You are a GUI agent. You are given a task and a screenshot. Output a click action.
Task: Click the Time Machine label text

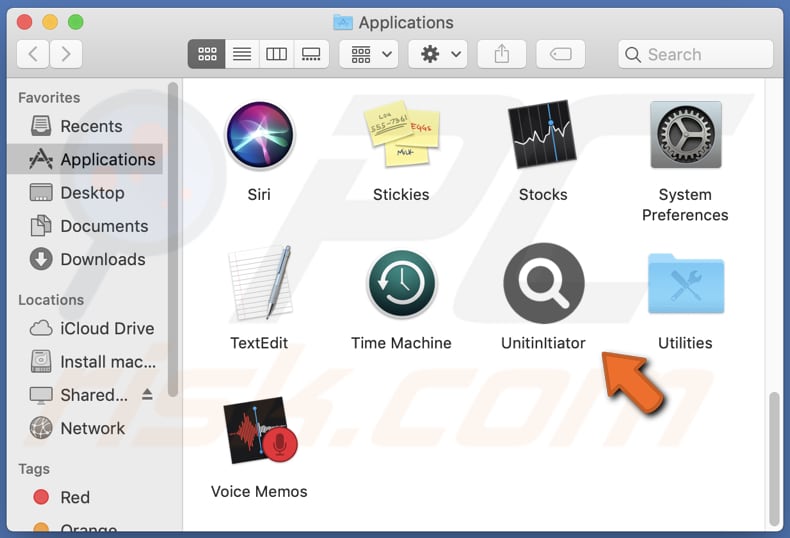(x=401, y=343)
